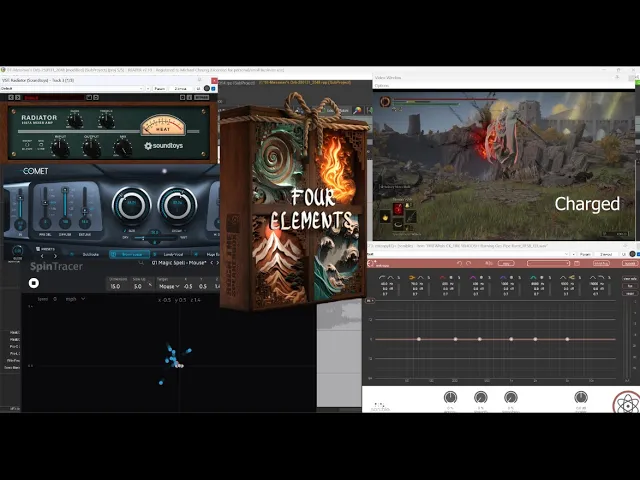Click the Param button in Radiator window
The width and height of the screenshot is (640, 480).
[160, 89]
